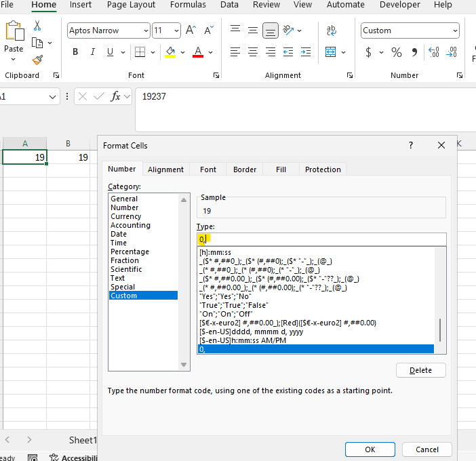The width and height of the screenshot is (476, 461).
Task: Set Middle Align for cell
Action: tap(252, 30)
